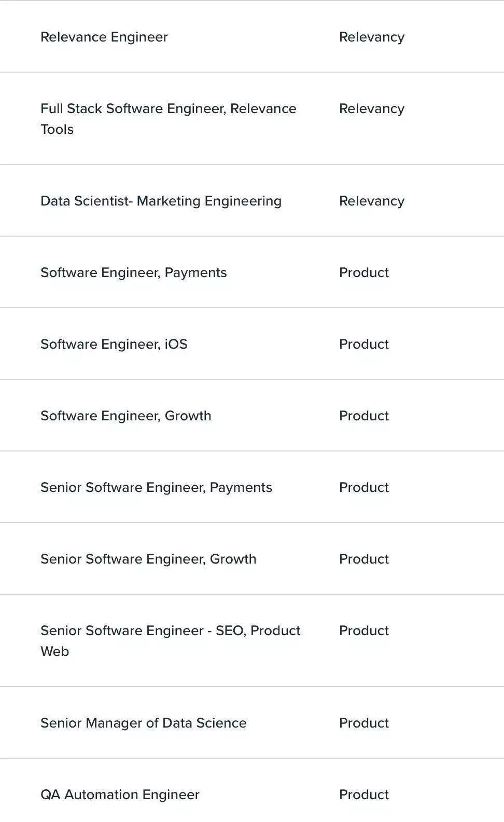Click Product beside Software Engineer, Growth

coord(363,416)
